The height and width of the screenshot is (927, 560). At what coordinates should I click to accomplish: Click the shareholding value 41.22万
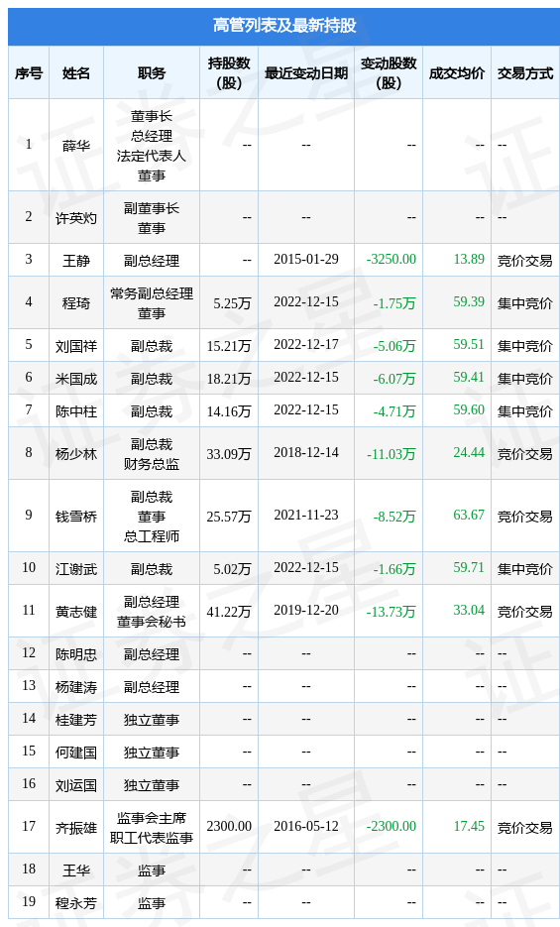click(x=229, y=612)
